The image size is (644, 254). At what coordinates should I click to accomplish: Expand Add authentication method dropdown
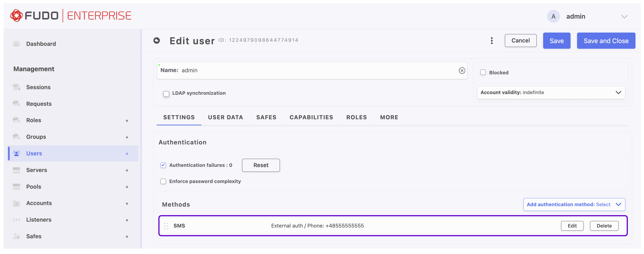click(x=574, y=205)
